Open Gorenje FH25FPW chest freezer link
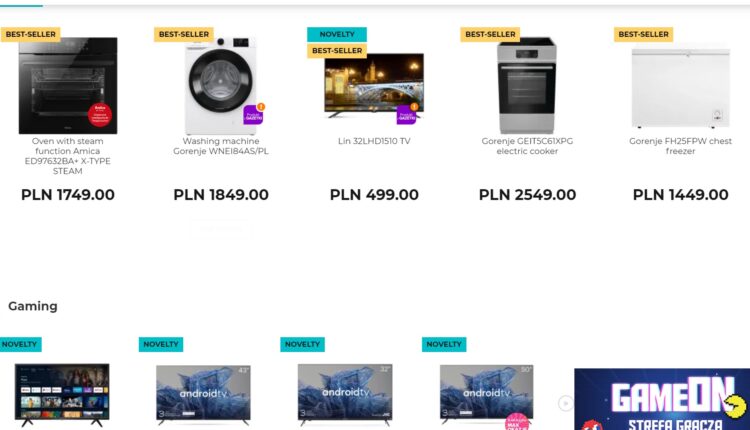Image resolution: width=750 pixels, height=430 pixels. [680, 146]
